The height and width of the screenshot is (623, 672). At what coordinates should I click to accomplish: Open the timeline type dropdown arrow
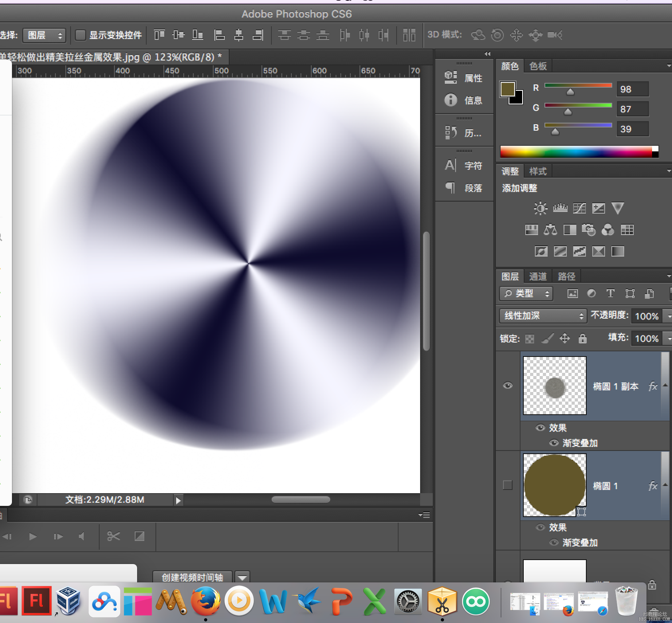(x=242, y=577)
